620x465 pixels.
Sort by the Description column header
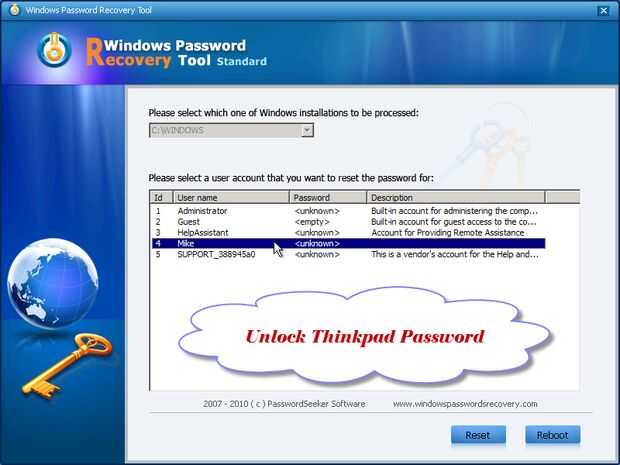coord(456,197)
